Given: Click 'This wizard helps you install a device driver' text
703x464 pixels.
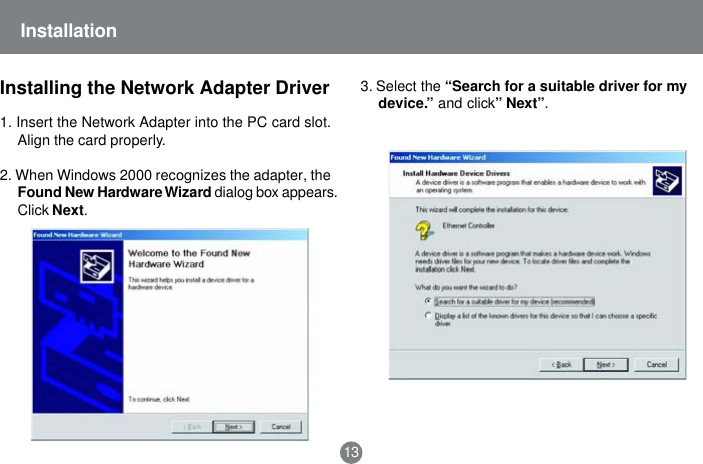Looking at the screenshot, I should click(x=191, y=283).
